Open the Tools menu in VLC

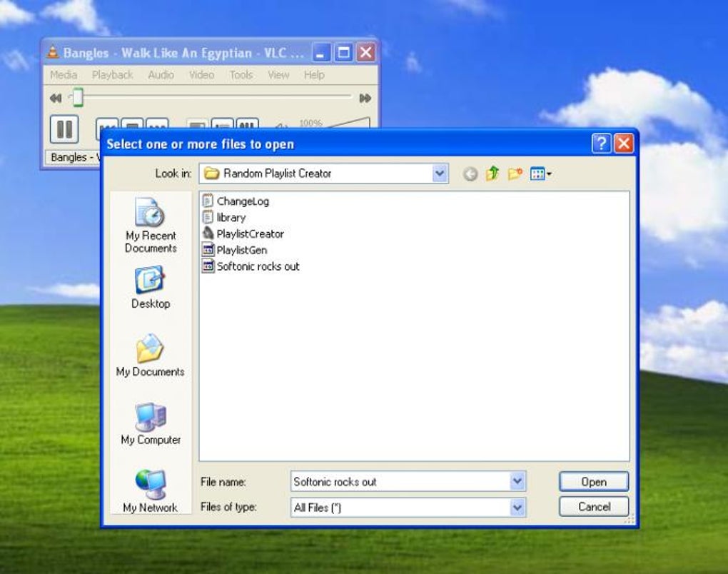(241, 75)
